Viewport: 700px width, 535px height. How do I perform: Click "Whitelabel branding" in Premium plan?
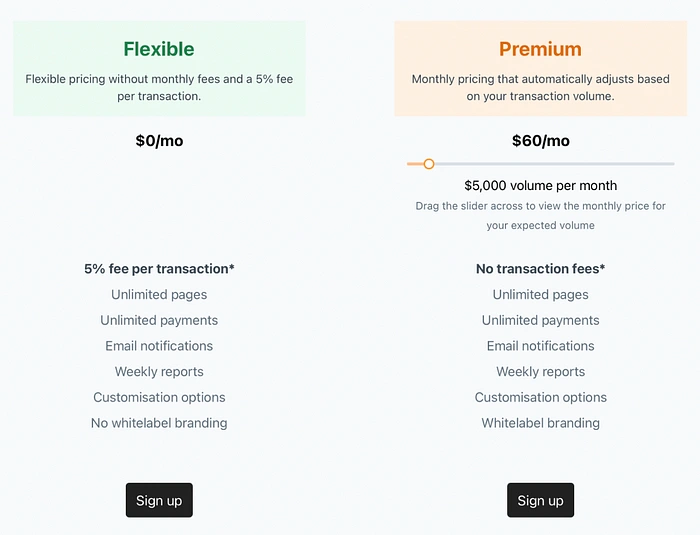[x=540, y=423]
